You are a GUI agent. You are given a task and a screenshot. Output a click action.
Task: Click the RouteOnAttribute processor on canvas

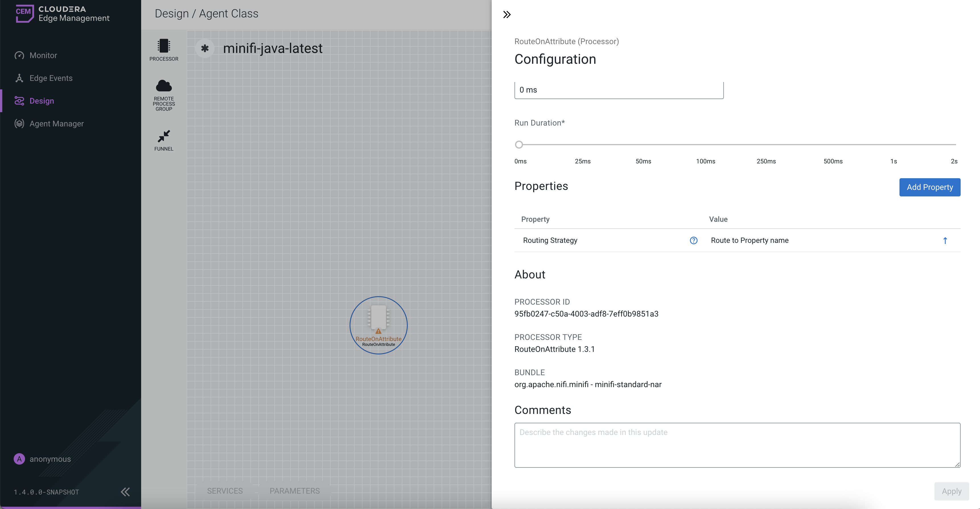pos(378,325)
